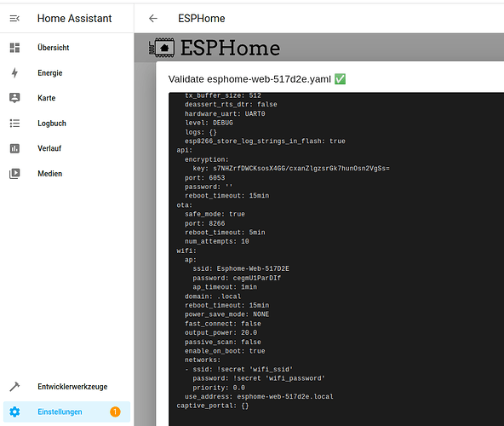Click the safe_mode: true line
The width and height of the screenshot is (504, 426).
pyautogui.click(x=215, y=214)
